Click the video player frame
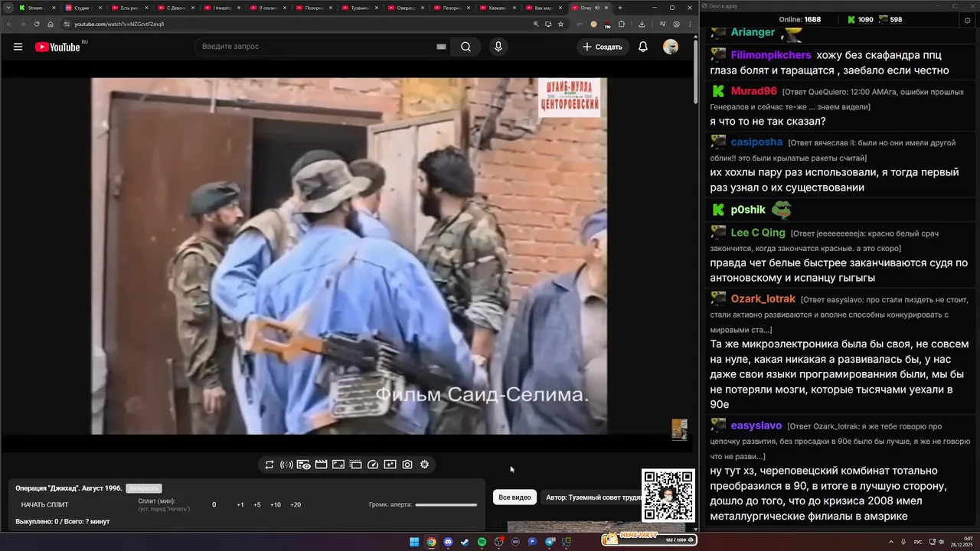This screenshot has height=551, width=980. (349, 256)
